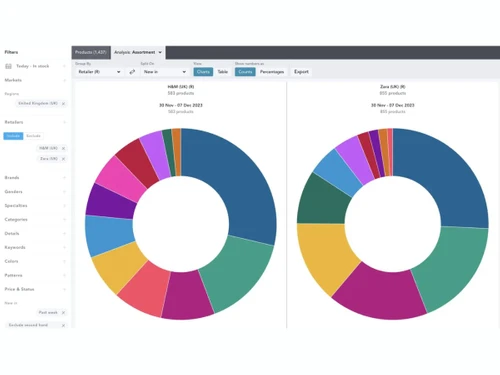Remove the Past week filter chip

click(x=63, y=313)
